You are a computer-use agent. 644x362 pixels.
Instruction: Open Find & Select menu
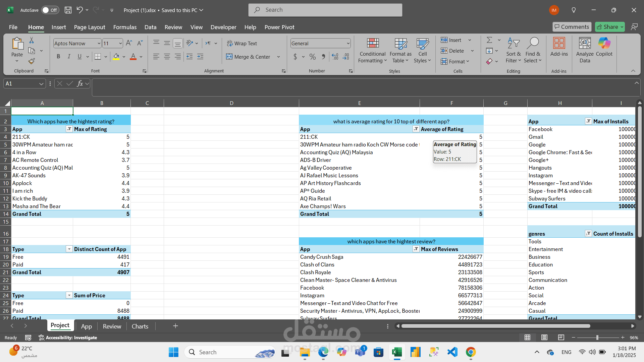click(x=533, y=50)
